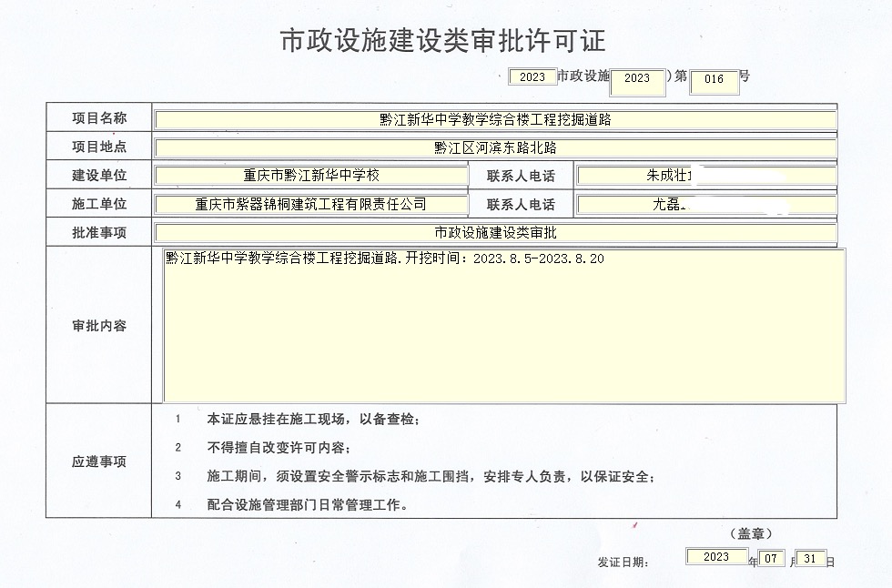The image size is (892, 588).
Task: Click the 施工单位 row label
Action: [99, 204]
